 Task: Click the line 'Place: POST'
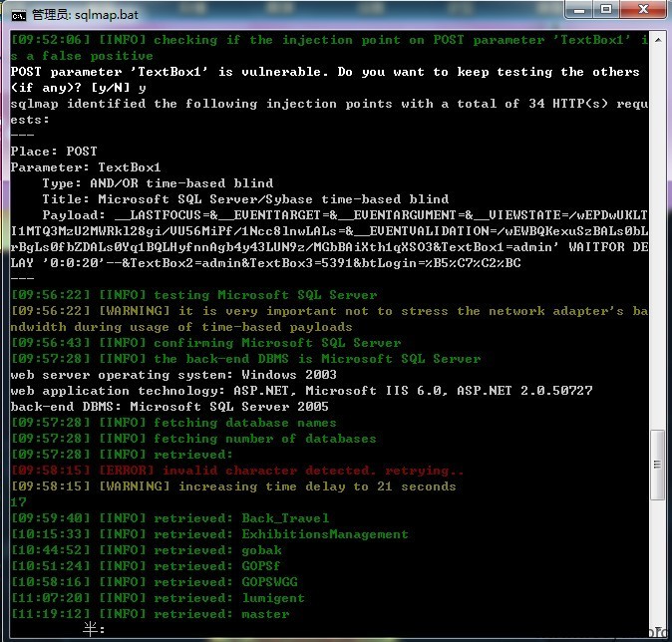pos(54,152)
